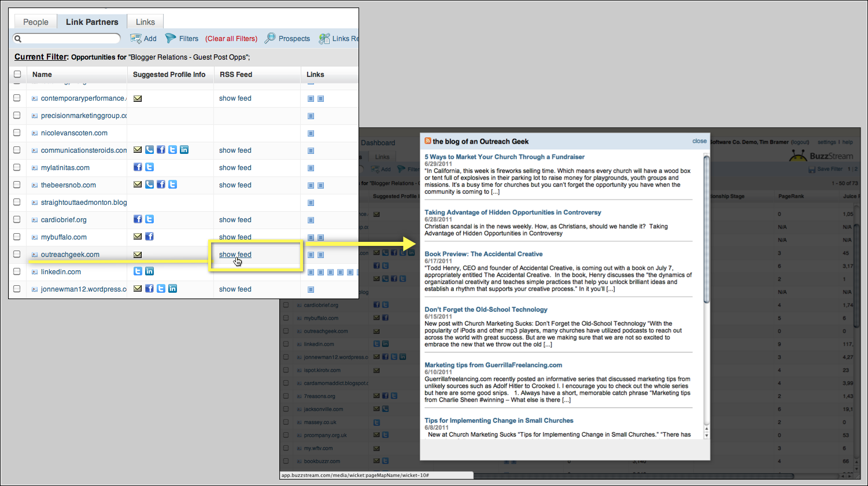Click links page icon in precisionmarketinggroup row
Image resolution: width=868 pixels, height=486 pixels.
[x=311, y=116]
